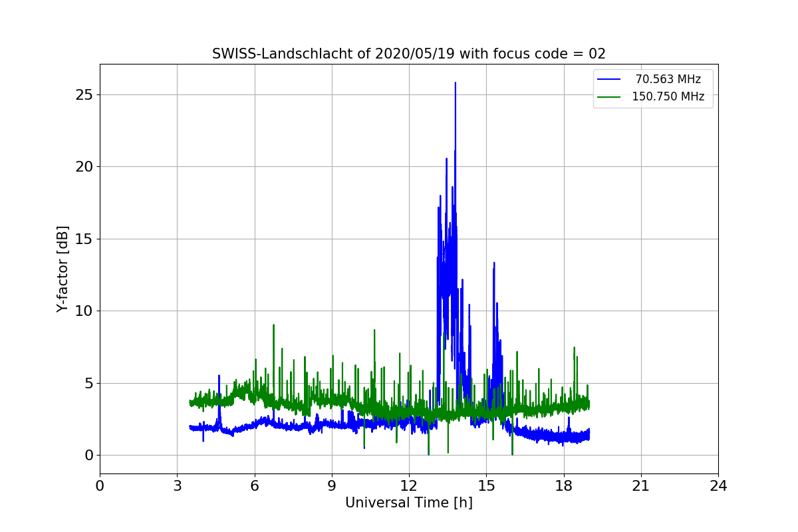Click the chart title mentioning SWISS-Landschlacht
Screen dimensions: 798x532
pyautogui.click(x=409, y=54)
